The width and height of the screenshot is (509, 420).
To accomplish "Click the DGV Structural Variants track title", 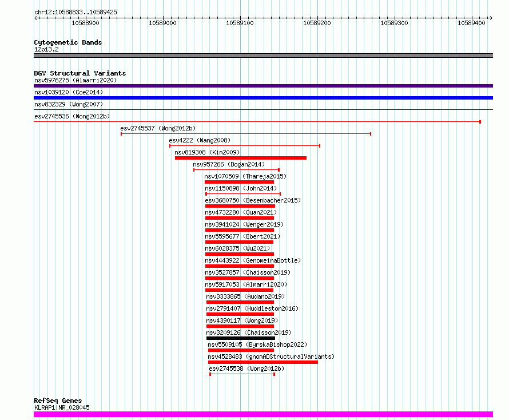I will pyautogui.click(x=80, y=73).
